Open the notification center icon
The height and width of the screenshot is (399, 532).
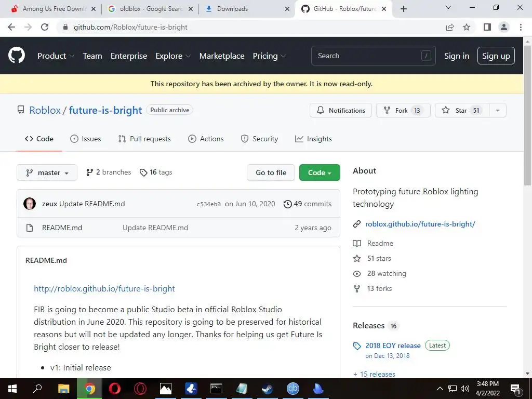tap(516, 389)
